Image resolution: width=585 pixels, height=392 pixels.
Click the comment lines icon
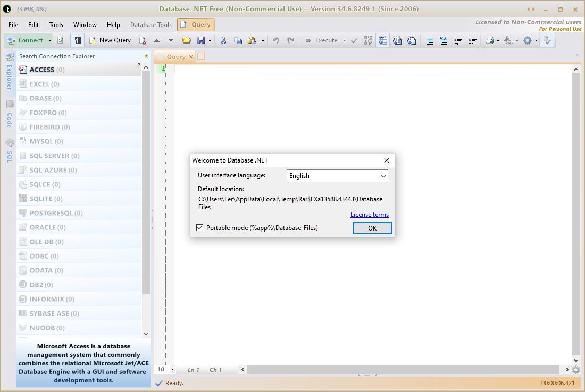click(429, 40)
